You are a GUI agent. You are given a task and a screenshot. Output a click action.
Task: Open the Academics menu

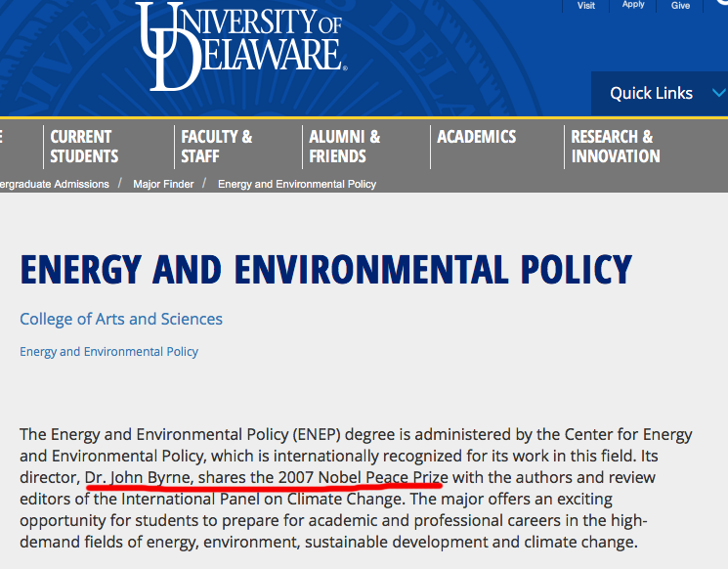pos(476,137)
